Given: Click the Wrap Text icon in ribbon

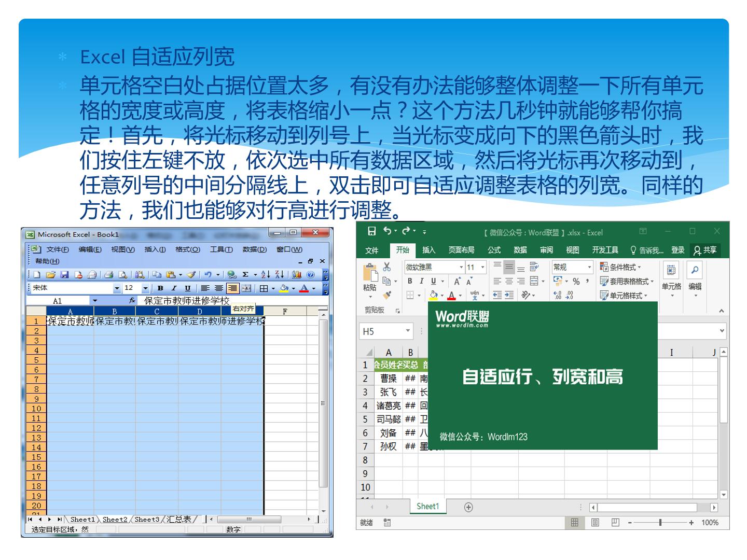Looking at the screenshot, I should pyautogui.click(x=534, y=267).
